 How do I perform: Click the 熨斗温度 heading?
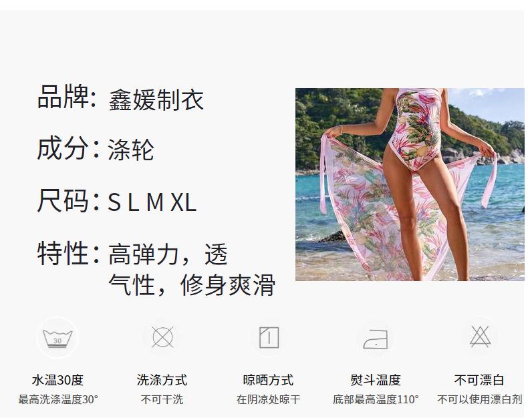point(376,380)
